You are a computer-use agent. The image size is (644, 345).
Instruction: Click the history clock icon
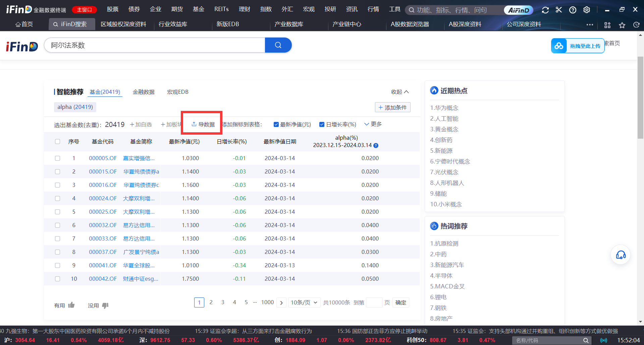pos(636,25)
